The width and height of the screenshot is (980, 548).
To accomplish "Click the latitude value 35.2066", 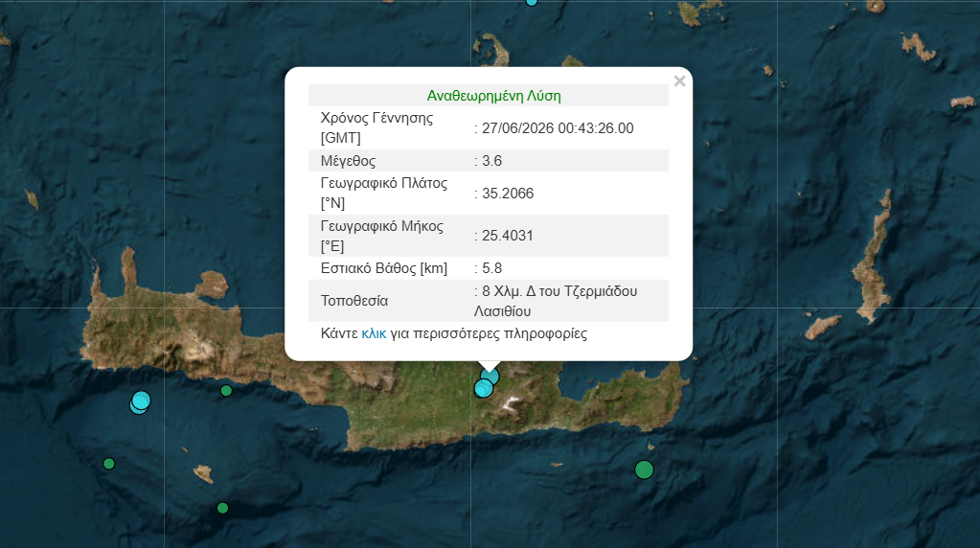I will [508, 194].
